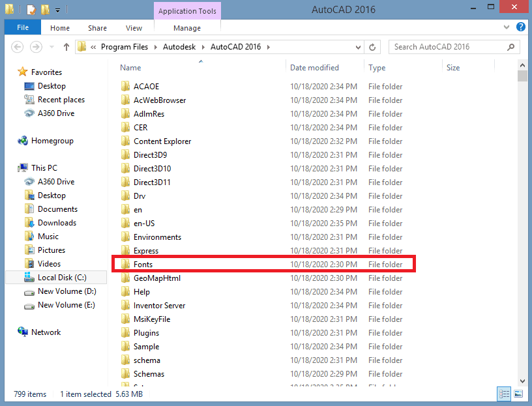Sort by the Size column header
The width and height of the screenshot is (532, 406).
click(453, 68)
